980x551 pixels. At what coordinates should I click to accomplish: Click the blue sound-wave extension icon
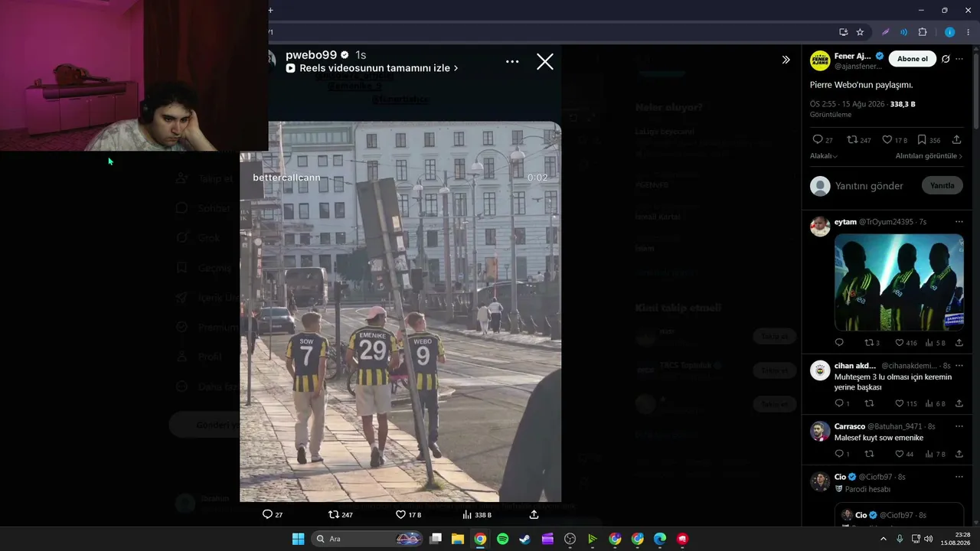(903, 32)
